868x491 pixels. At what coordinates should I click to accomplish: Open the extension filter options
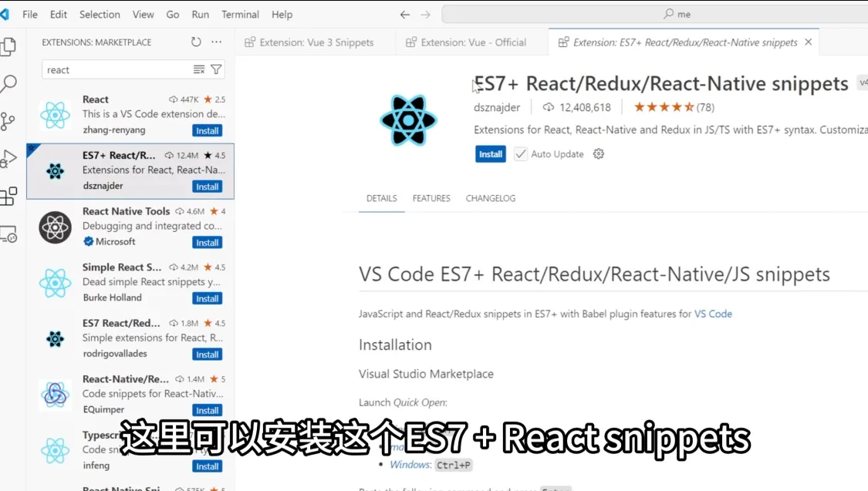click(x=217, y=69)
